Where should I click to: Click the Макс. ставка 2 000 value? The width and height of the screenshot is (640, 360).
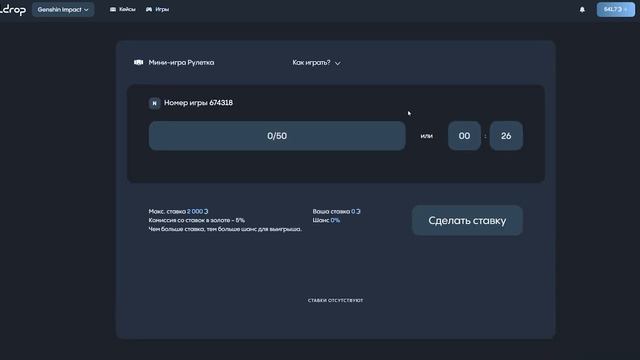(198, 211)
